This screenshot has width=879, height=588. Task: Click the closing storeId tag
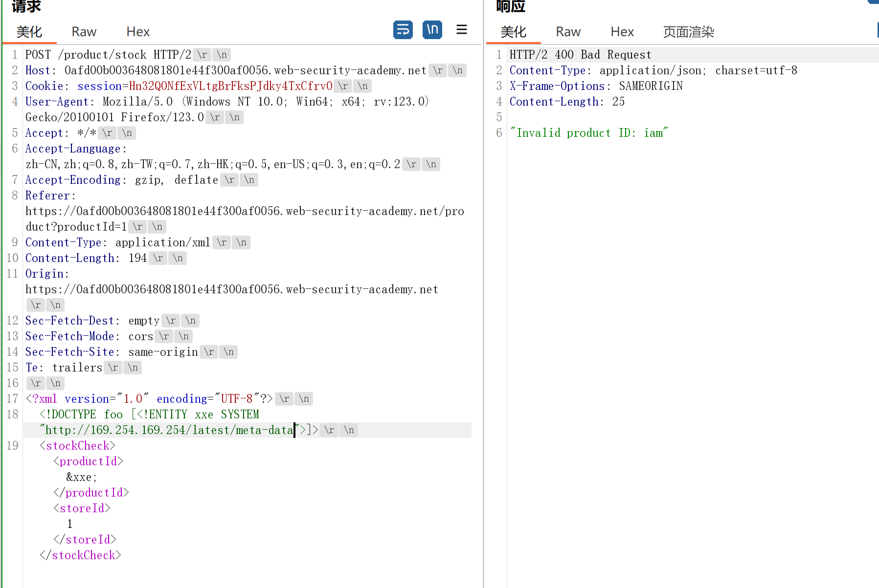(85, 540)
